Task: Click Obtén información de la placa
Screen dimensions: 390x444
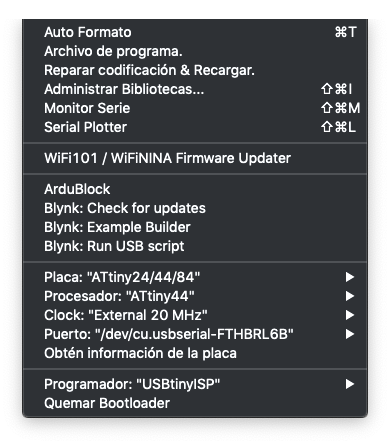Action: coord(195,353)
